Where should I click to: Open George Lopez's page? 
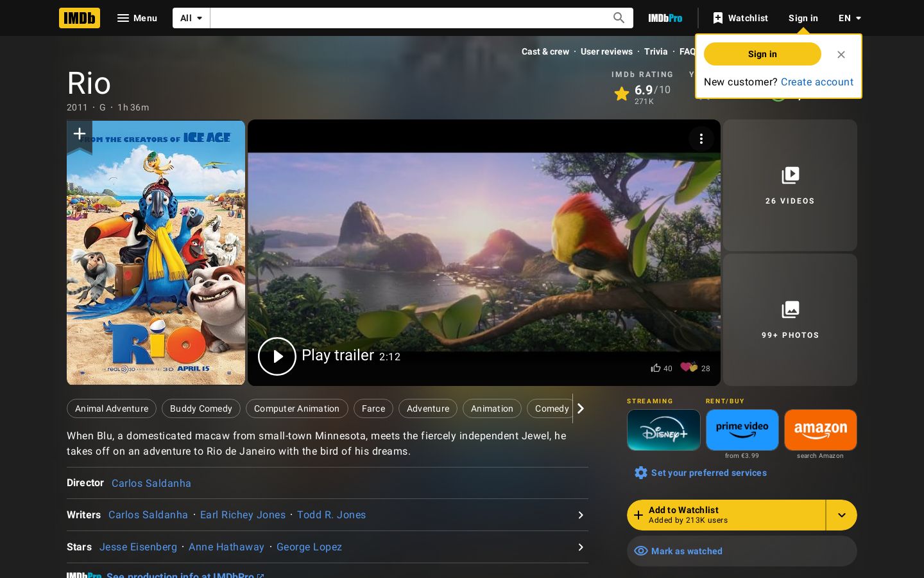309,547
